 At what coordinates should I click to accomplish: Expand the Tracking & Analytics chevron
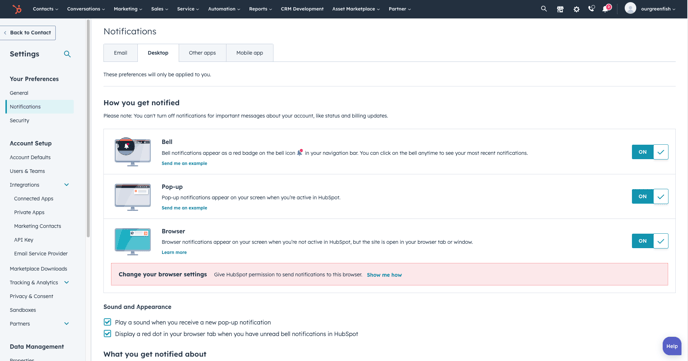click(x=67, y=282)
